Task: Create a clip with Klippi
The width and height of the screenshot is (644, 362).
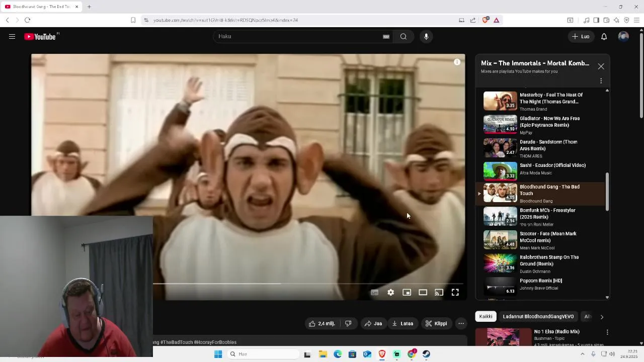Action: (x=436, y=324)
